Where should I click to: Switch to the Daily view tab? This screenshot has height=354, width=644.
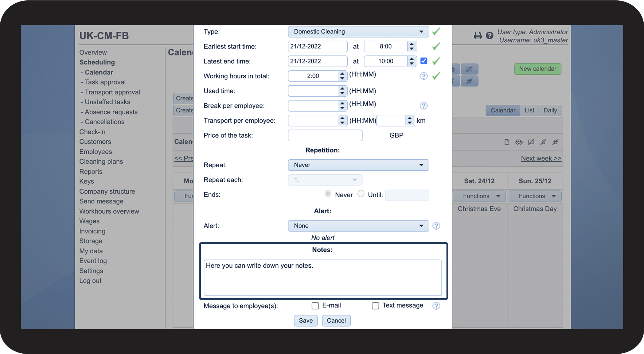(550, 110)
